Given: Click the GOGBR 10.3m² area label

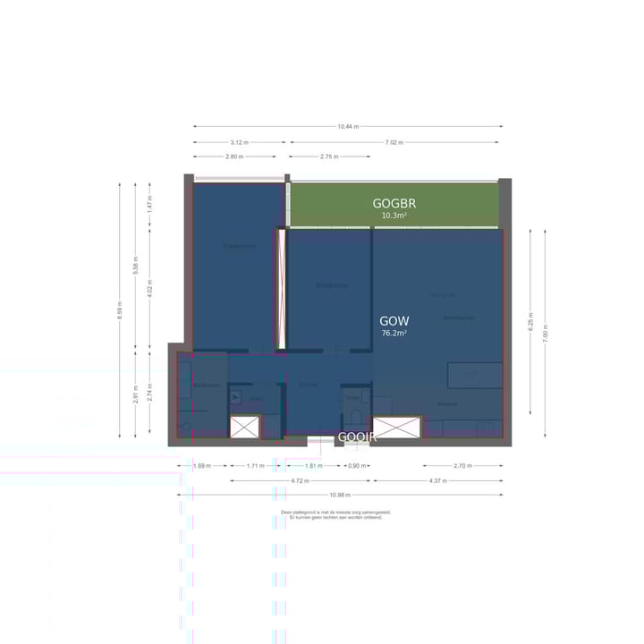Looking at the screenshot, I should click(x=394, y=208).
